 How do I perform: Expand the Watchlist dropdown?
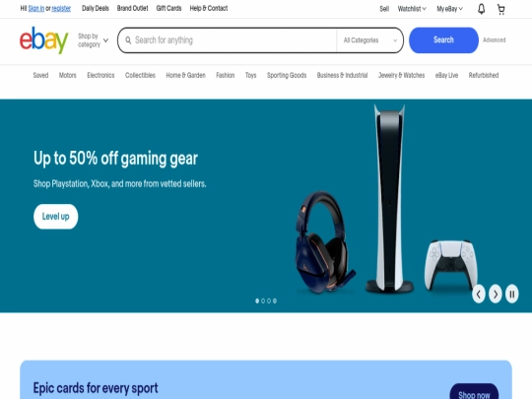point(412,9)
